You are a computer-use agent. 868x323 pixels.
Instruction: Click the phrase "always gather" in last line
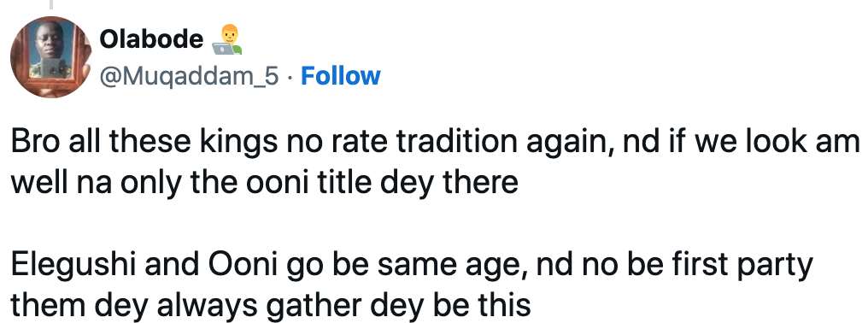coord(240,306)
